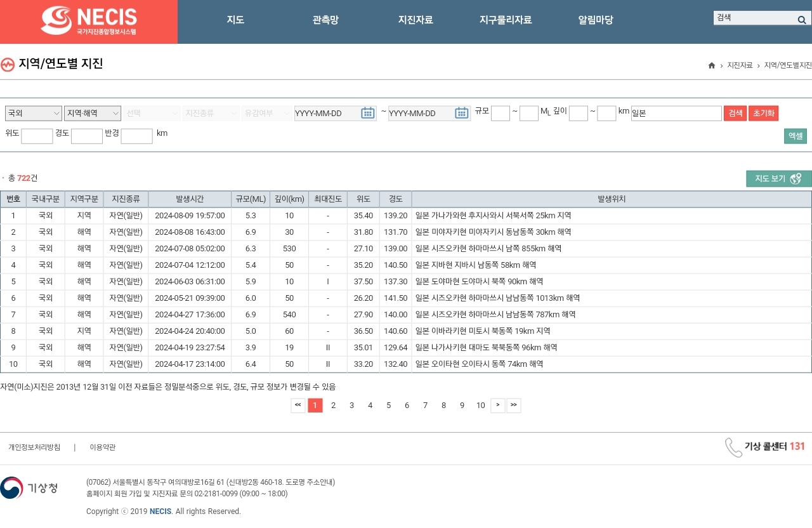
Task: Click the 미토시 북동쪽 19km location
Action: tap(483, 331)
